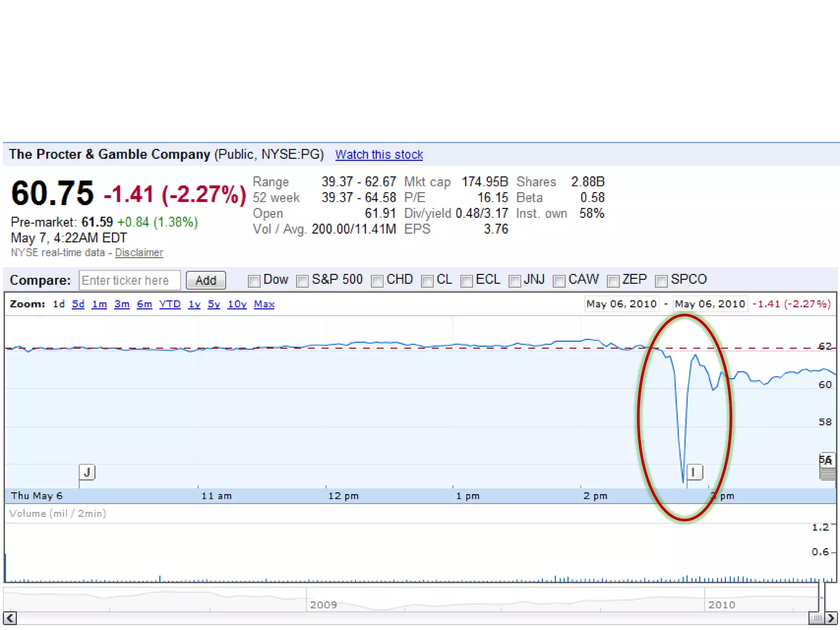
Task: Click the J news marker flag
Action: point(87,472)
